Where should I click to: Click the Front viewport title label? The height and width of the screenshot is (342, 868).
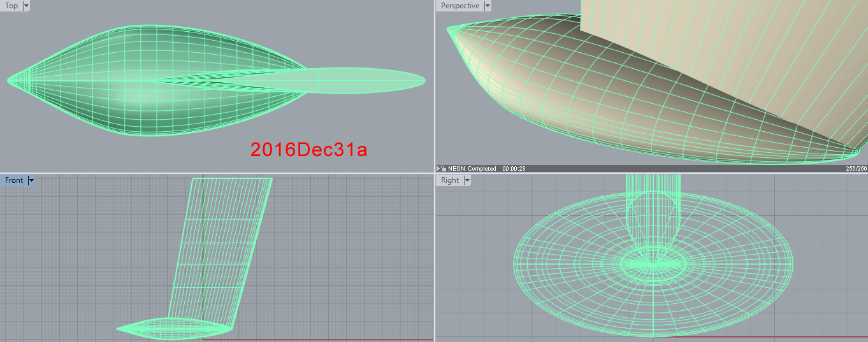coord(14,180)
